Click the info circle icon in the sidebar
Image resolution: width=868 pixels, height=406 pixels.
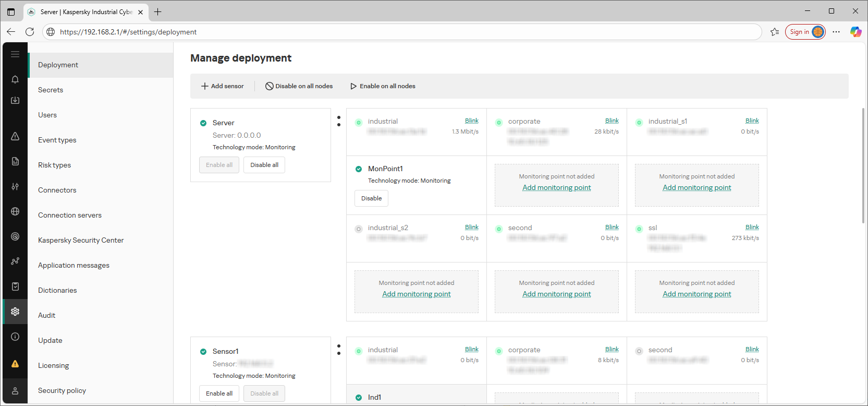click(15, 337)
